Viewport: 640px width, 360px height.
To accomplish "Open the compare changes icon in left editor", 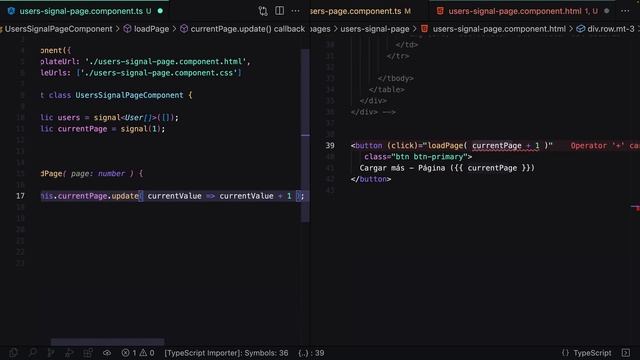I will 263,11.
